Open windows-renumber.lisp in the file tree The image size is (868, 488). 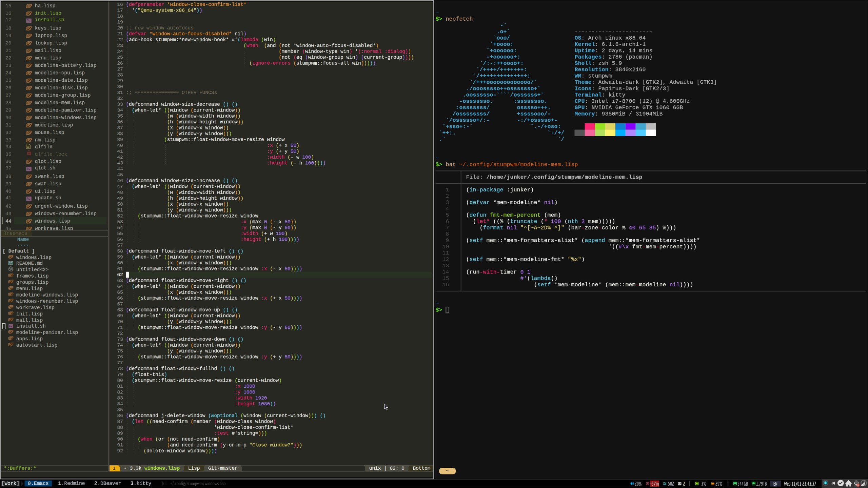(65, 213)
